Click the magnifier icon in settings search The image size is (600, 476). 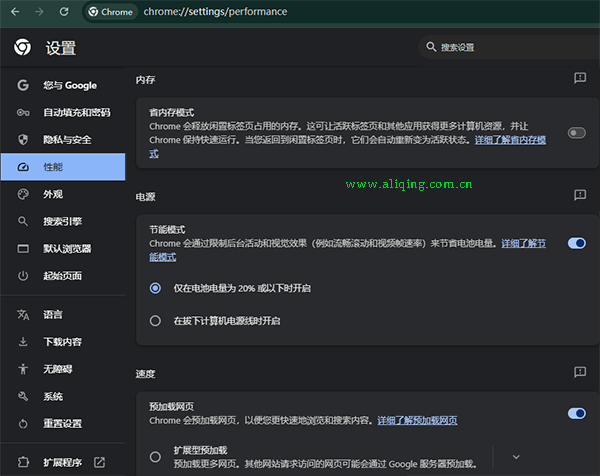(431, 47)
